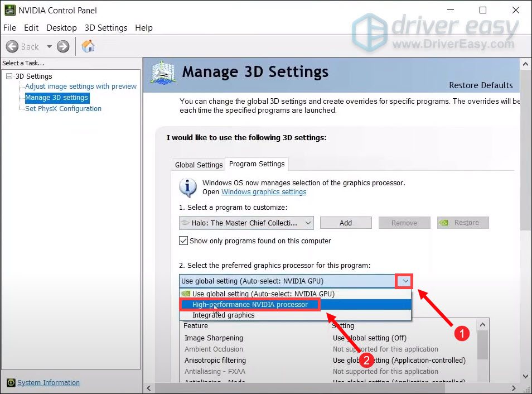Open the program selection dropdown (Halo)
The height and width of the screenshot is (394, 532).
point(246,223)
